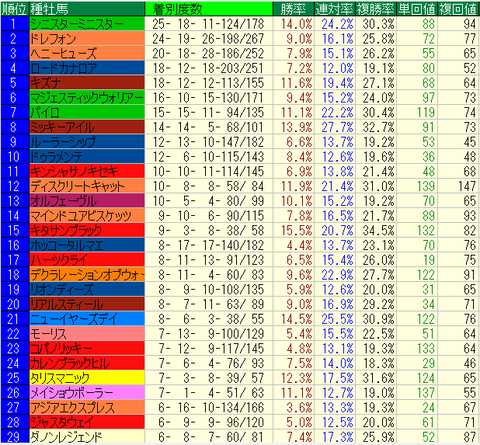Image resolution: width=480 pixels, height=445 pixels.
Task: Select the sire ロードカナロア
Action: 87,68
